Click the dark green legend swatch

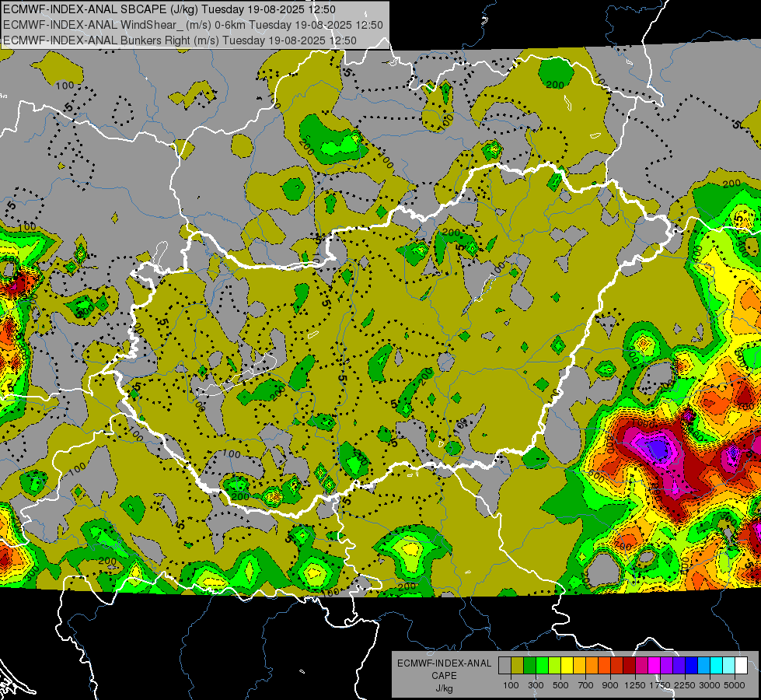click(x=529, y=666)
